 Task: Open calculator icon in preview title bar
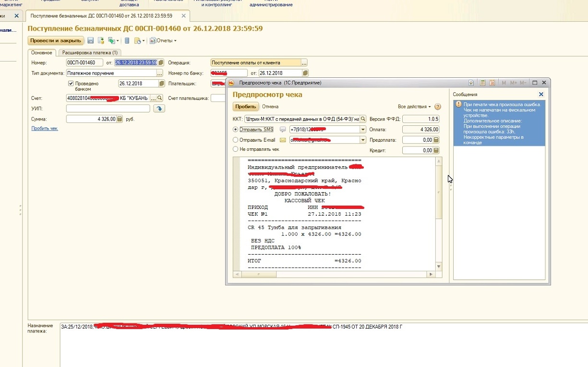point(483,83)
